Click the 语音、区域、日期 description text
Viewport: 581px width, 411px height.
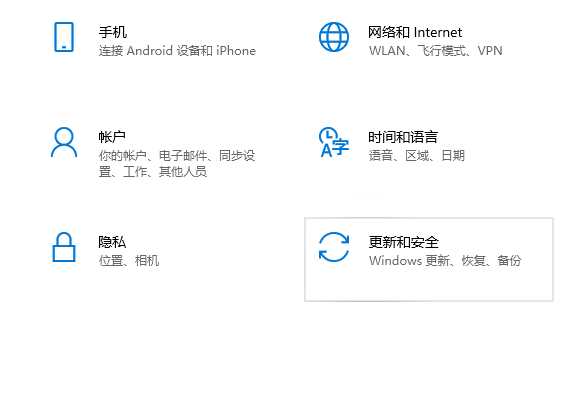(416, 155)
